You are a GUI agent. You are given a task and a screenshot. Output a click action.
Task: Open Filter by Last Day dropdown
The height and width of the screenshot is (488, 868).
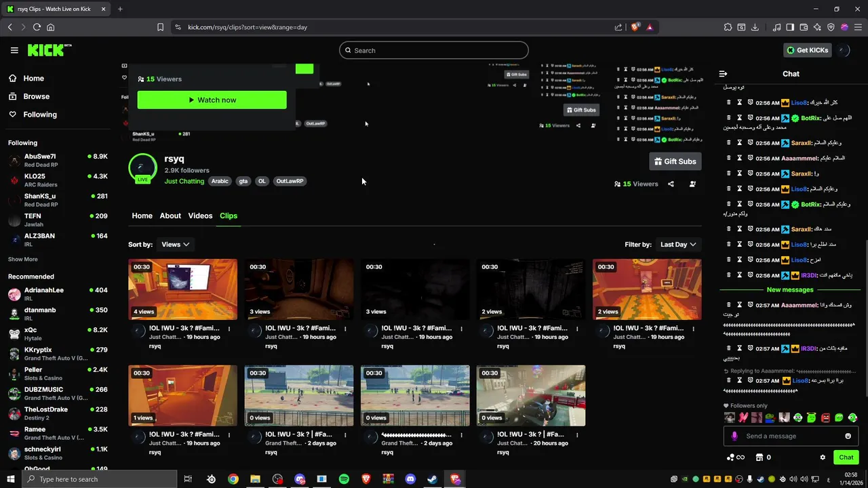click(x=678, y=244)
